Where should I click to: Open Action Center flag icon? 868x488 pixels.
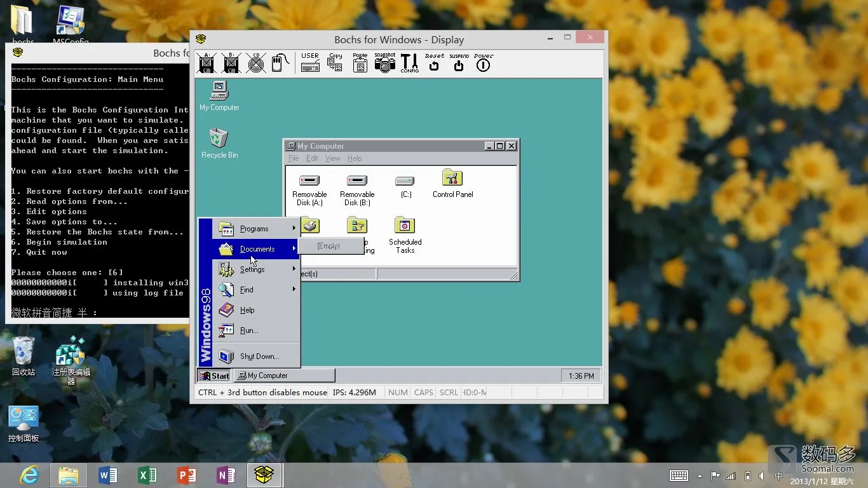pos(715,475)
